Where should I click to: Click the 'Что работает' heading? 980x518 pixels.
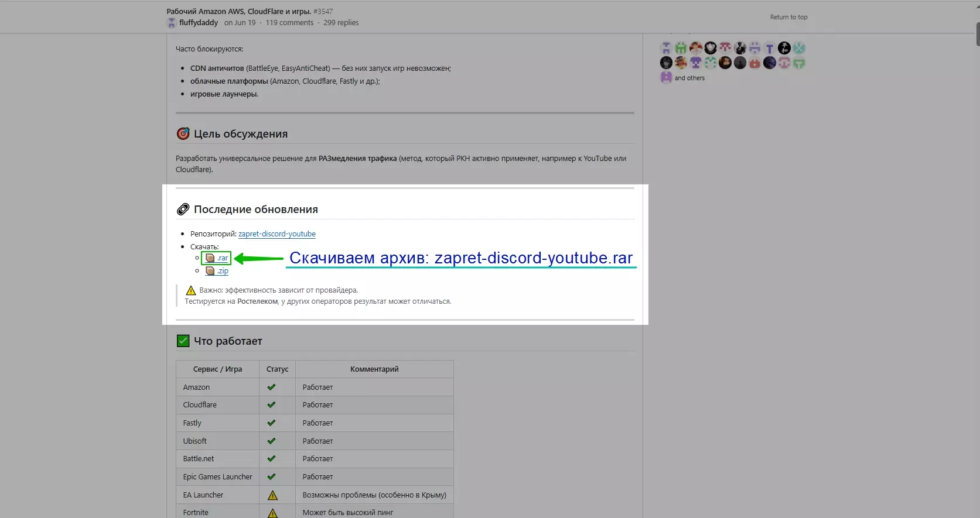tap(228, 341)
